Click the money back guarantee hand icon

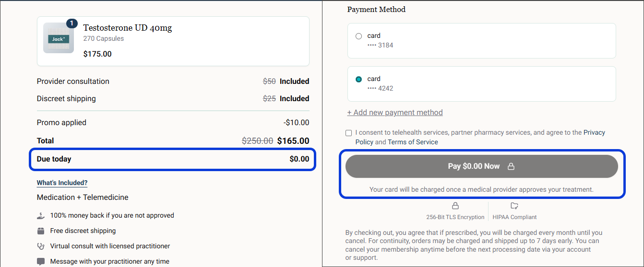(x=41, y=216)
